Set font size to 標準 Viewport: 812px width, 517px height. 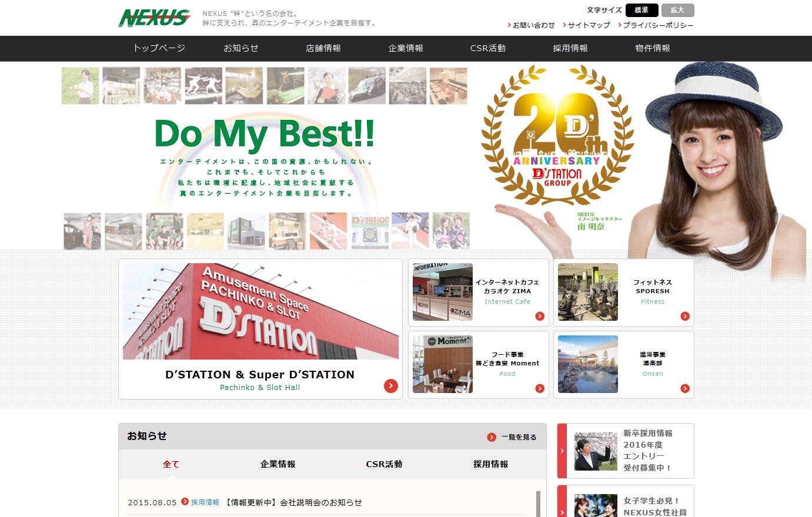pyautogui.click(x=642, y=10)
